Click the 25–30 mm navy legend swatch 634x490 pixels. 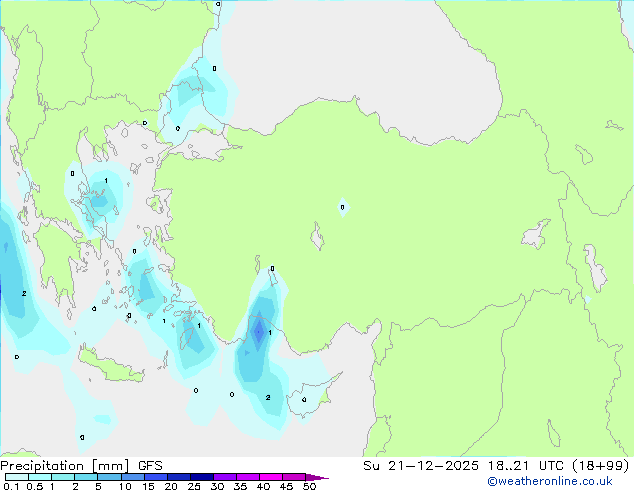(201, 477)
